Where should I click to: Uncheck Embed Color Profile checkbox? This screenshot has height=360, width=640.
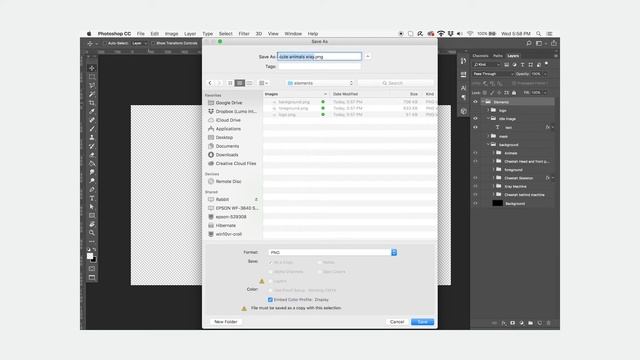[270, 300]
